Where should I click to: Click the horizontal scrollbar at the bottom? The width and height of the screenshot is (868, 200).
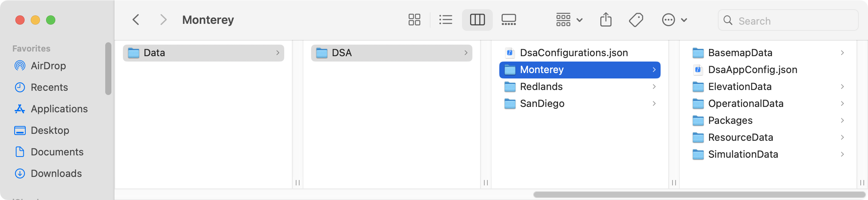(699, 195)
